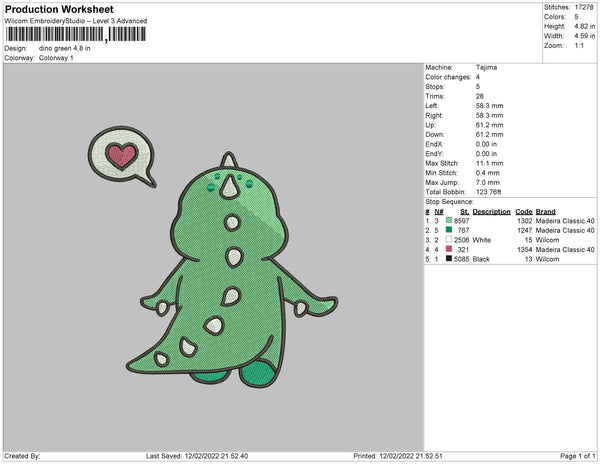Screen dimensions: 600x464
Task: Click the 'Last Saved: 12/02/2022 21.52.40' text
Action: 197,456
